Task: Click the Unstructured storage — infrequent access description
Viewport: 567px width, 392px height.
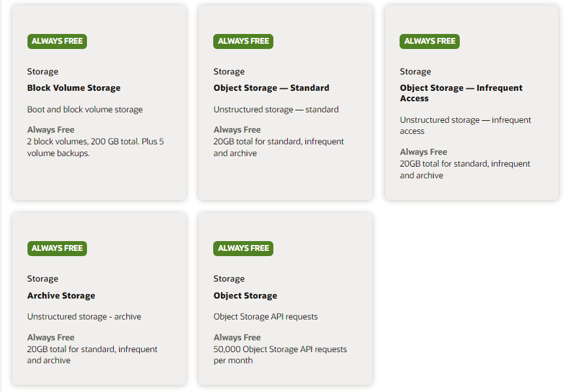Action: (466, 125)
